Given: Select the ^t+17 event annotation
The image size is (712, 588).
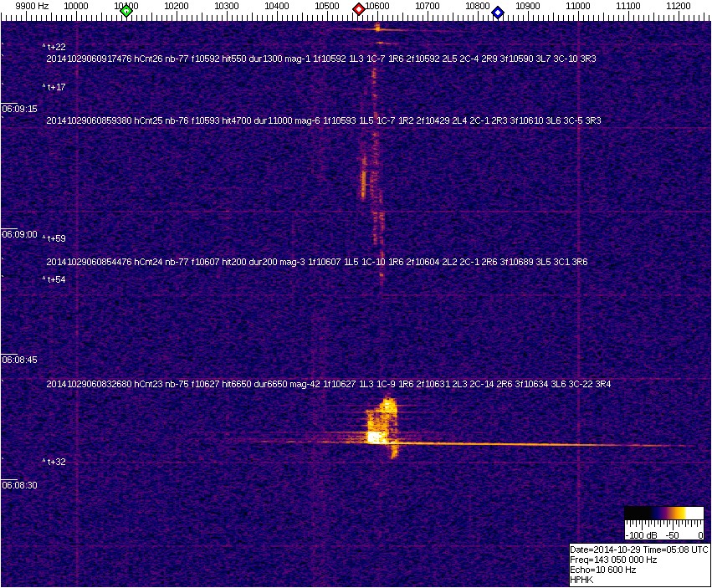Looking at the screenshot, I should 54,87.
